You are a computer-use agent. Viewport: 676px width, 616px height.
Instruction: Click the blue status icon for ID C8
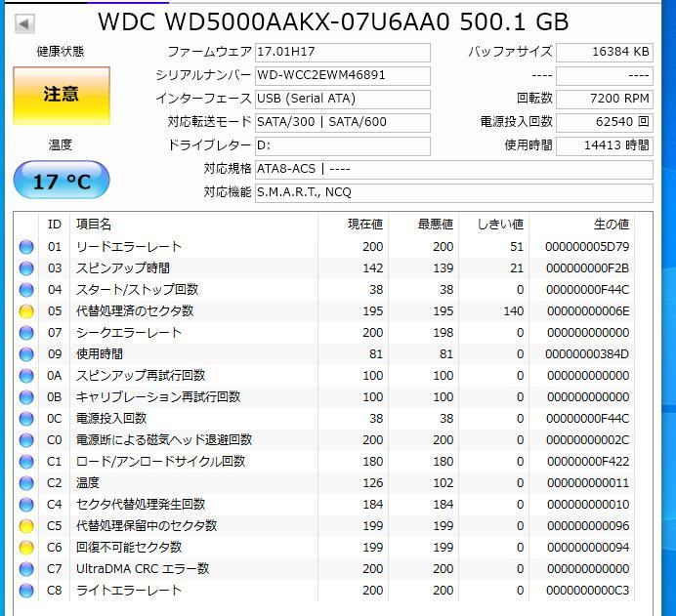[26, 591]
